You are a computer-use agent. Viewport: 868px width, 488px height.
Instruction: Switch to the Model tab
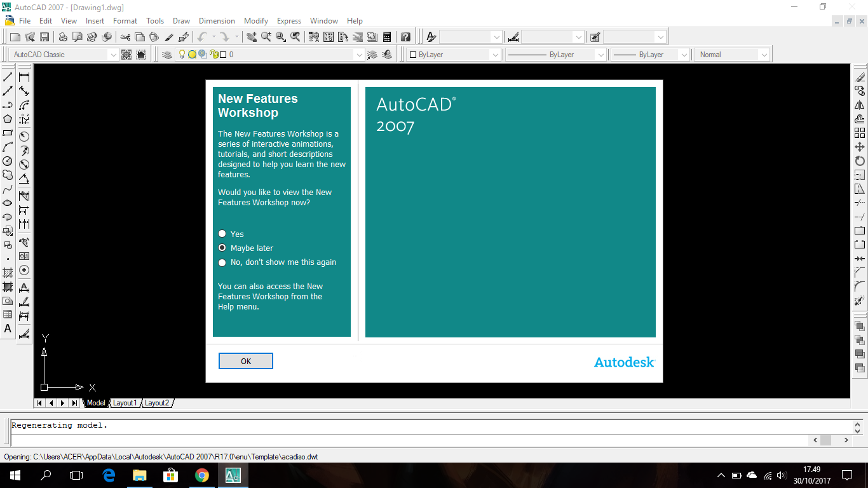pos(96,403)
